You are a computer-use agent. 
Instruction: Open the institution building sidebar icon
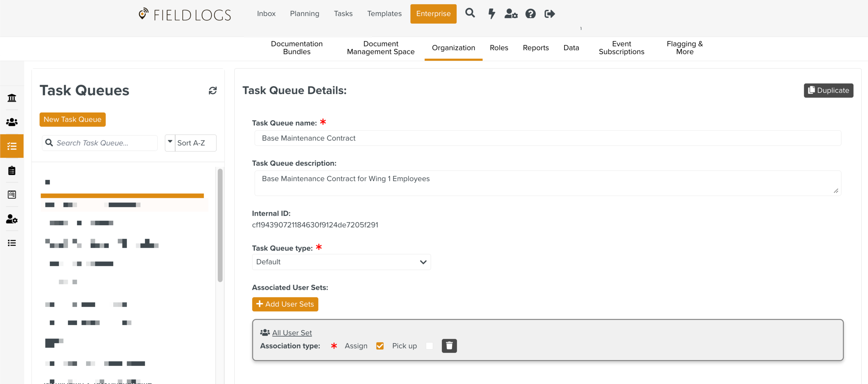(12, 98)
